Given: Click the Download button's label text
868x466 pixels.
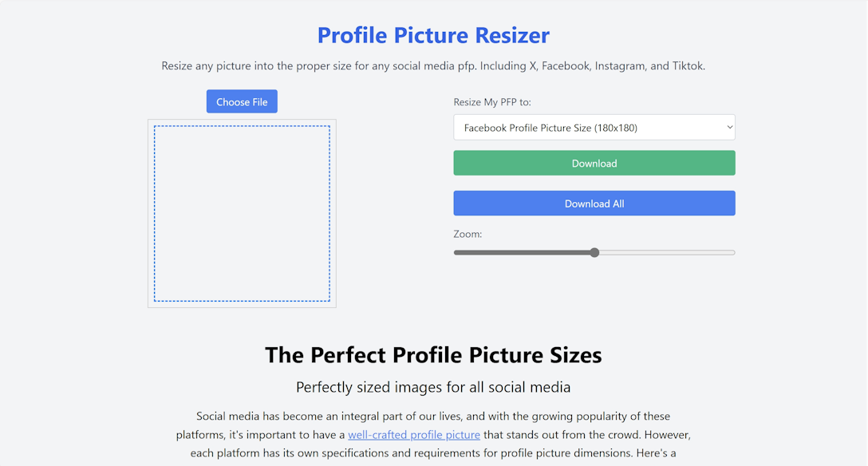Looking at the screenshot, I should (x=594, y=163).
